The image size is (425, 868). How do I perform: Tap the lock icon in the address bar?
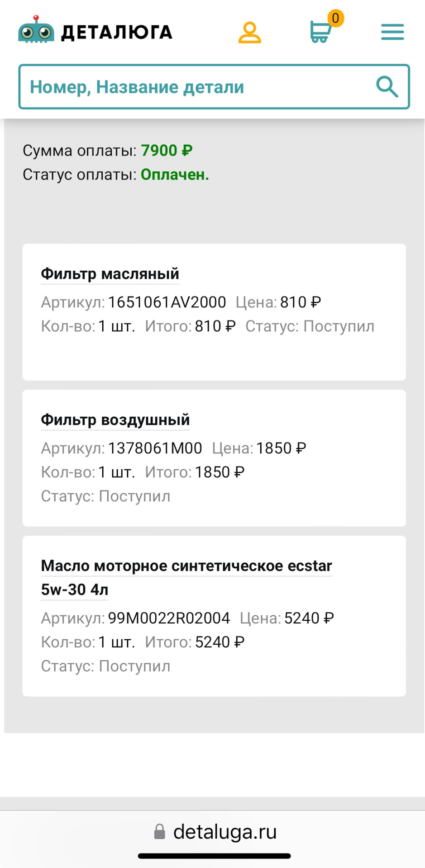pos(159,831)
